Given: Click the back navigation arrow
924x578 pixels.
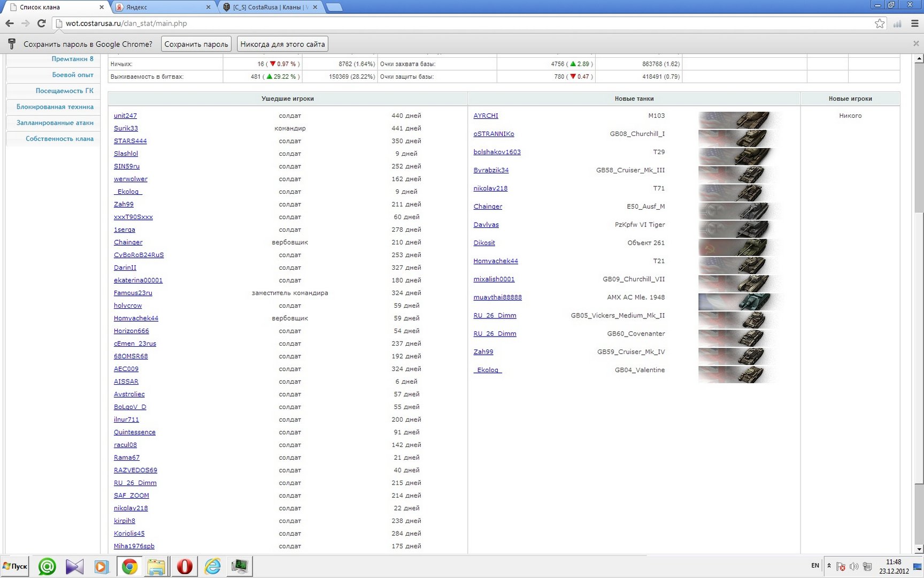Looking at the screenshot, I should tap(9, 23).
